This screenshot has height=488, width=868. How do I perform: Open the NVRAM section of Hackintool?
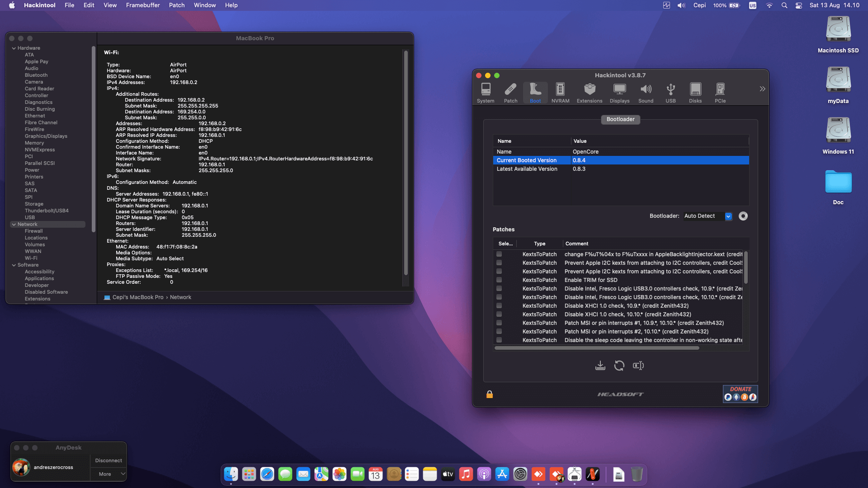pyautogui.click(x=560, y=93)
